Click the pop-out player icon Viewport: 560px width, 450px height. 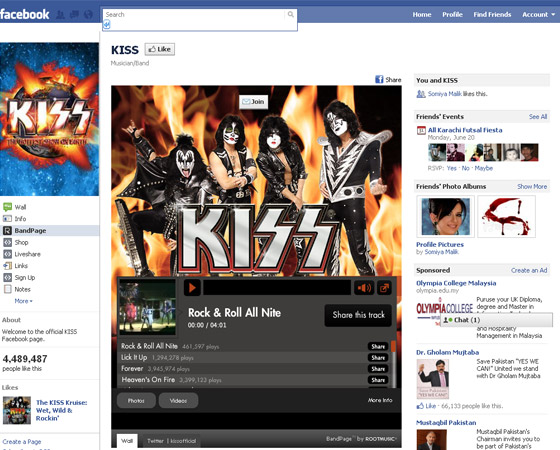[x=384, y=288]
